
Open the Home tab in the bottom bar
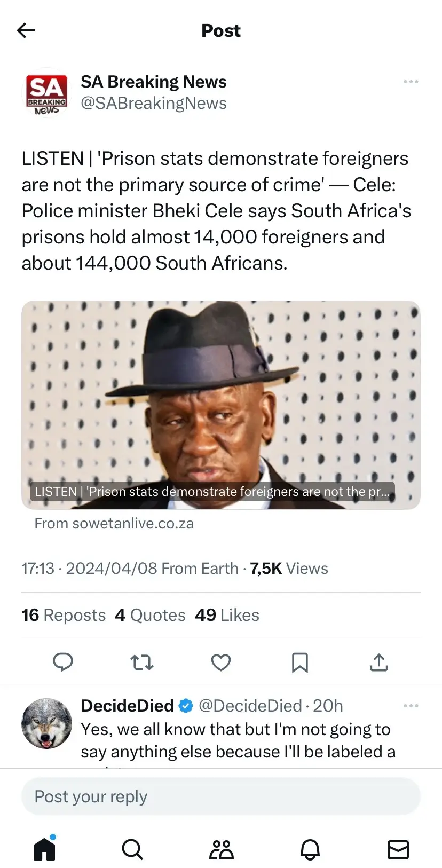(x=45, y=848)
